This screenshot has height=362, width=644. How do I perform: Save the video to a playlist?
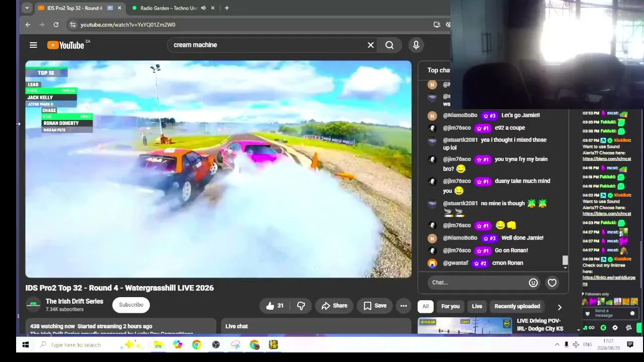pos(375,306)
